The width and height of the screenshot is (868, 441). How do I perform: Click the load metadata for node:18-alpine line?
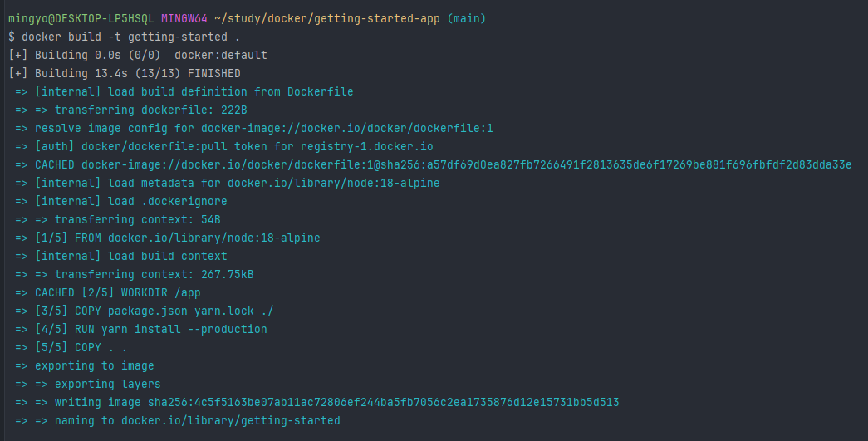tap(228, 184)
